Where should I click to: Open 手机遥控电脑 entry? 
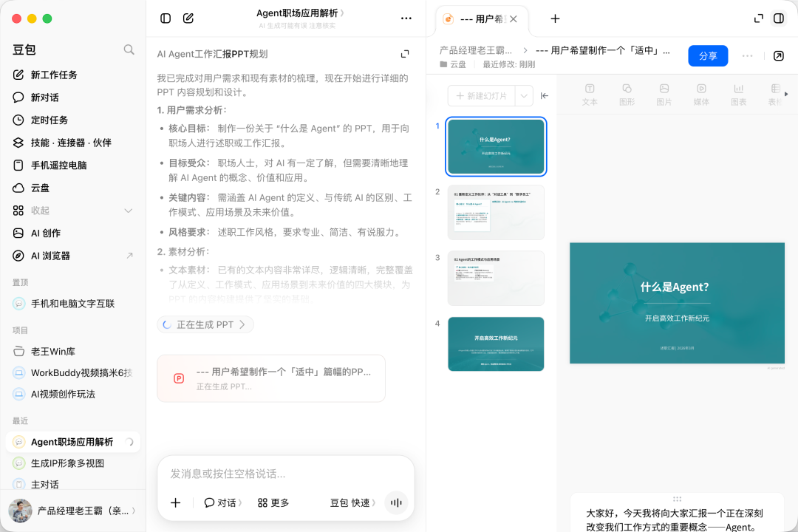(x=72, y=166)
